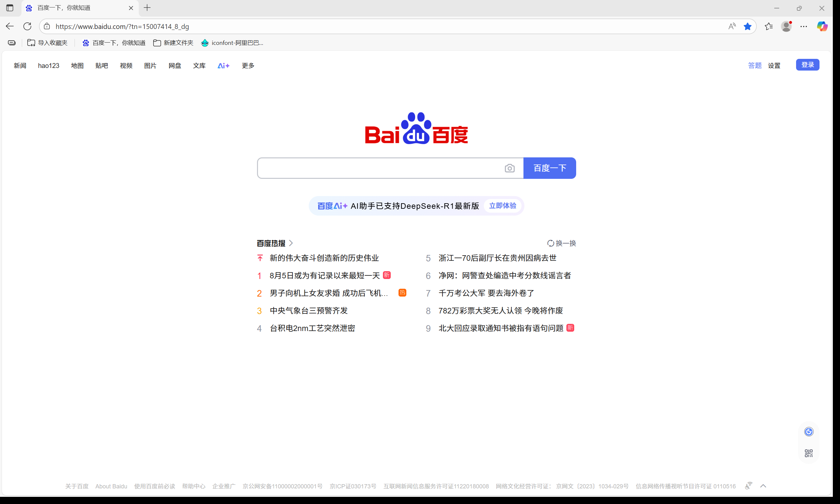Open the tab actions menu icon
This screenshot has width=840, height=504.
click(10, 8)
